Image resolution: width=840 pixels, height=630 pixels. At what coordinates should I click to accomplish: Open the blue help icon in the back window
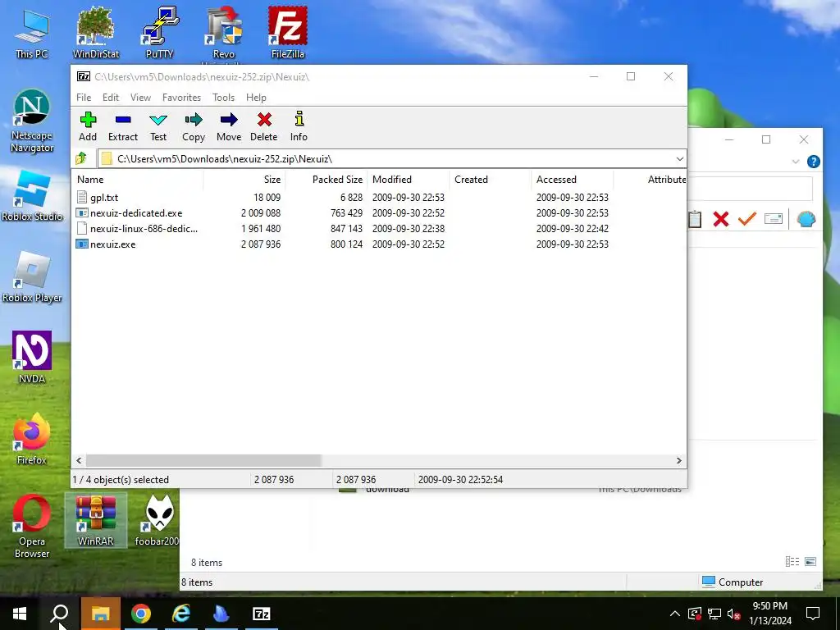(813, 162)
